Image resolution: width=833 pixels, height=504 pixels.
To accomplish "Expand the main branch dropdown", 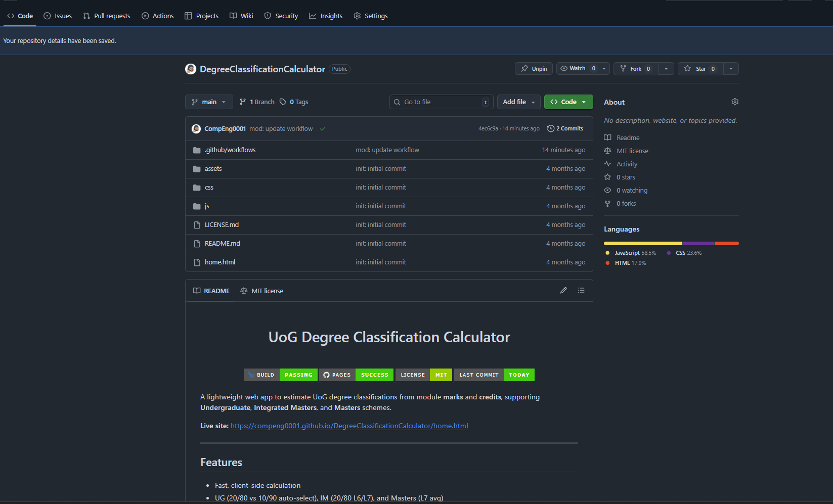I will (209, 102).
